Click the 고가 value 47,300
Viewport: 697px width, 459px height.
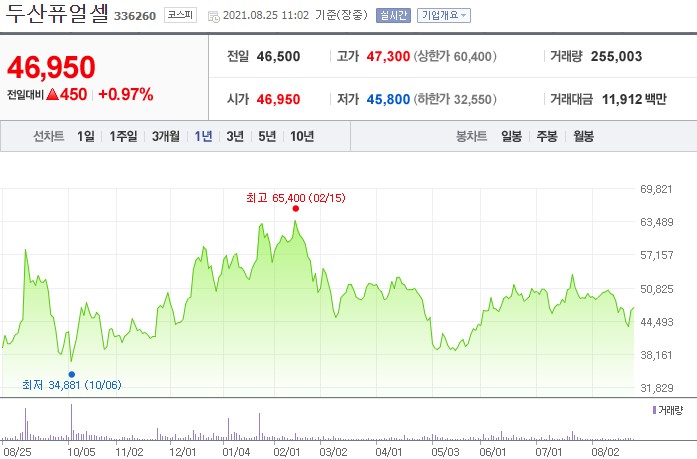tap(388, 56)
